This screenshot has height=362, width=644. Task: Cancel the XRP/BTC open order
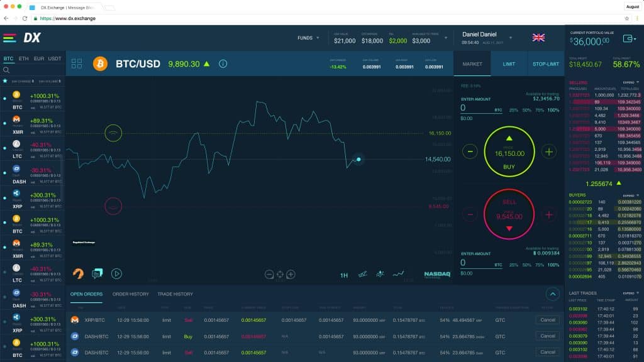[x=547, y=319]
